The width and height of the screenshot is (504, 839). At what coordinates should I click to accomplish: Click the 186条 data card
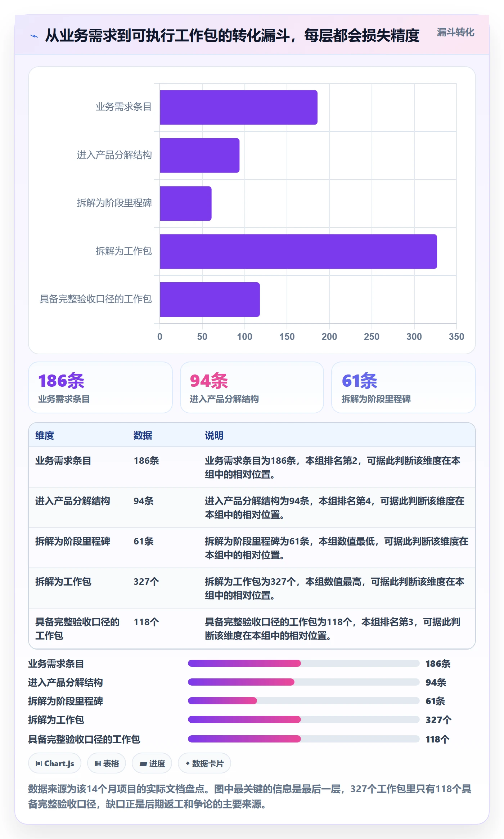pyautogui.click(x=100, y=387)
